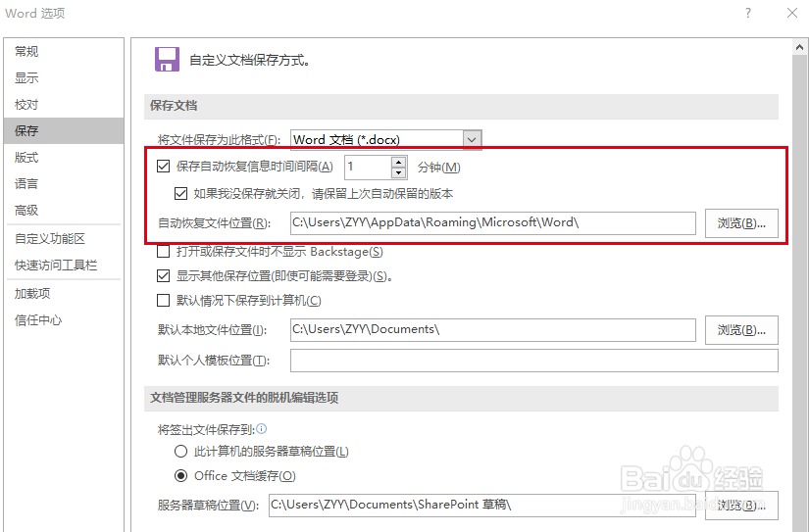Expand the 将文件保存为此格式 dropdown
809x532 pixels.
coord(472,140)
